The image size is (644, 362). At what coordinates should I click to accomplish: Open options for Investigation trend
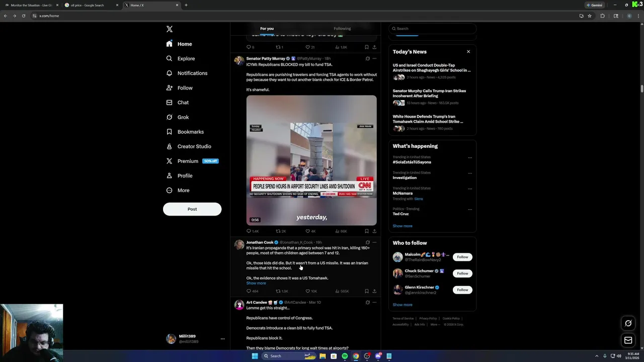(470, 173)
